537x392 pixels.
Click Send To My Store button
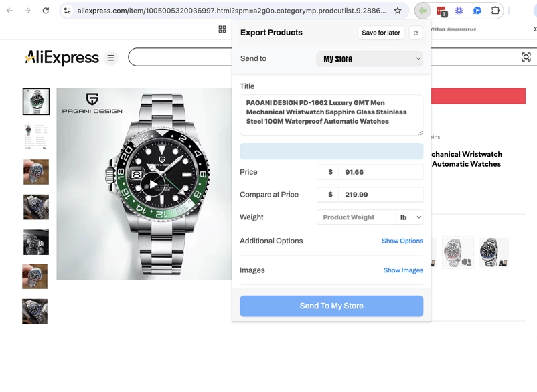pyautogui.click(x=331, y=306)
